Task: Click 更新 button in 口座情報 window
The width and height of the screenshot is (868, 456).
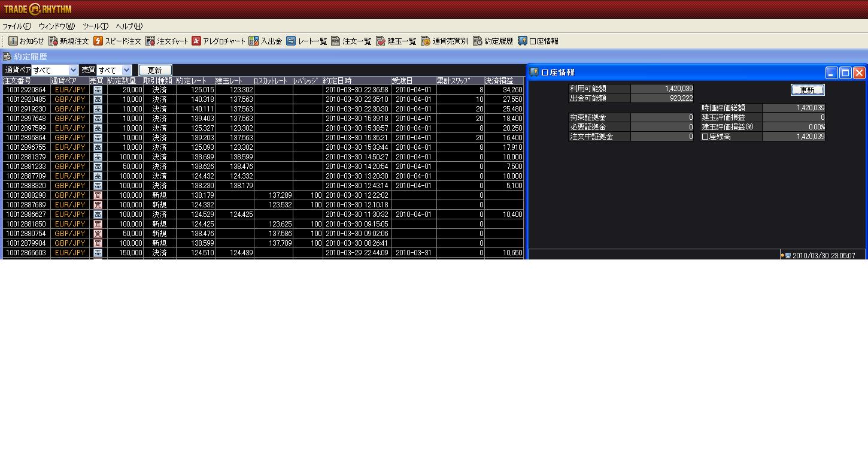Action: [x=808, y=90]
